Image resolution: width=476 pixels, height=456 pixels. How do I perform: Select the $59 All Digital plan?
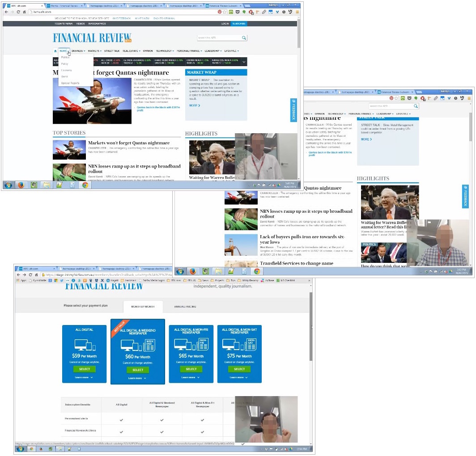coord(85,369)
